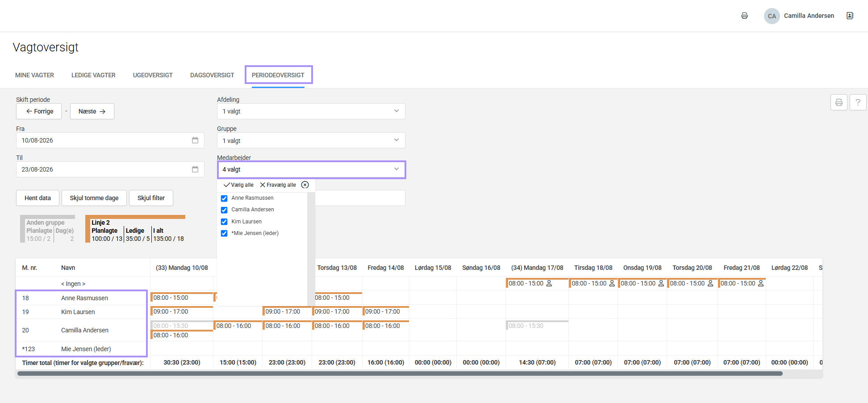Open the calendar picker for Til date
This screenshot has width=868, height=403.
click(x=195, y=169)
